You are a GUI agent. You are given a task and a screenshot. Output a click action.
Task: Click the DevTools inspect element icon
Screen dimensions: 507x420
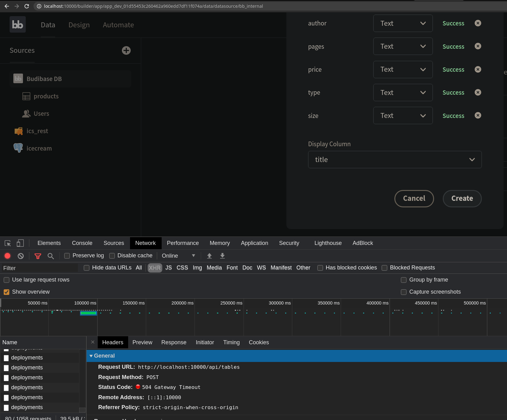click(8, 243)
